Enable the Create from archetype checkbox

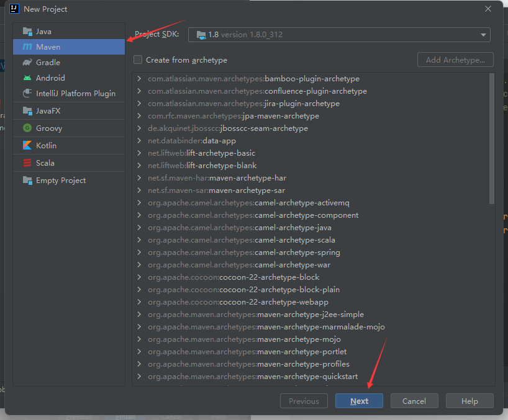(x=137, y=60)
